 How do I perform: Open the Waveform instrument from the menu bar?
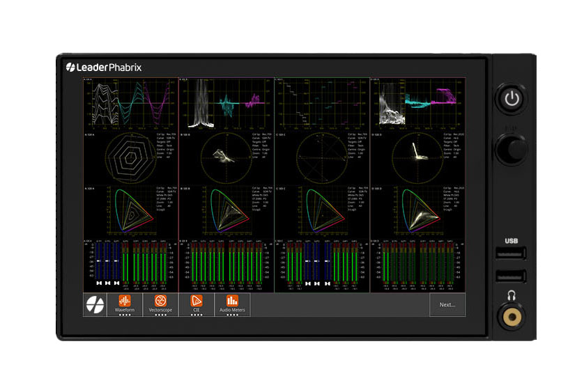coord(125,304)
